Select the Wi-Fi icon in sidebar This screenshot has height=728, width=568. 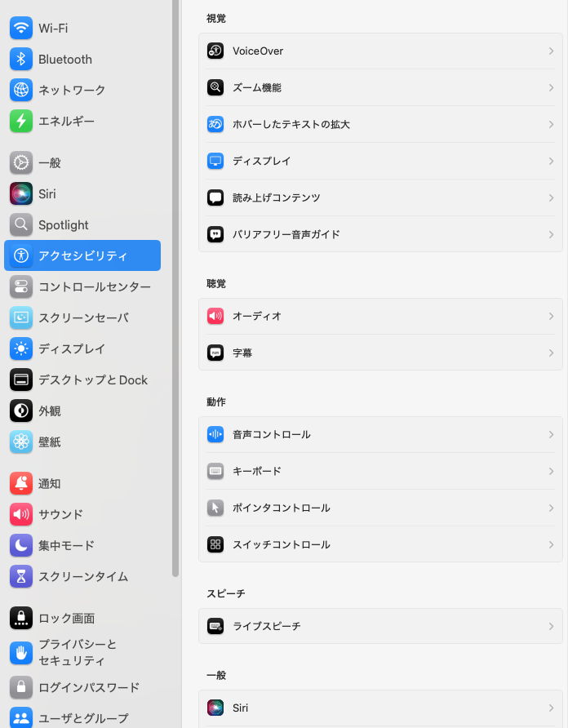click(21, 28)
